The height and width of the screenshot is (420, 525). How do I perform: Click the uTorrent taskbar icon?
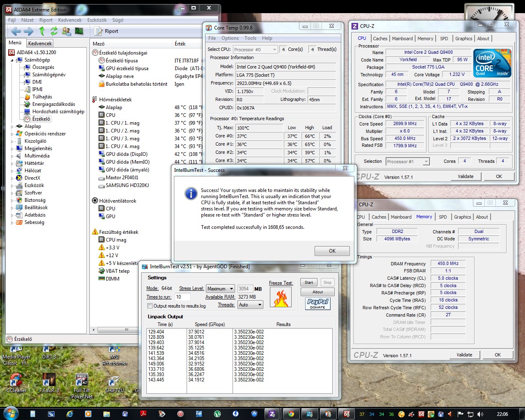[217, 414]
